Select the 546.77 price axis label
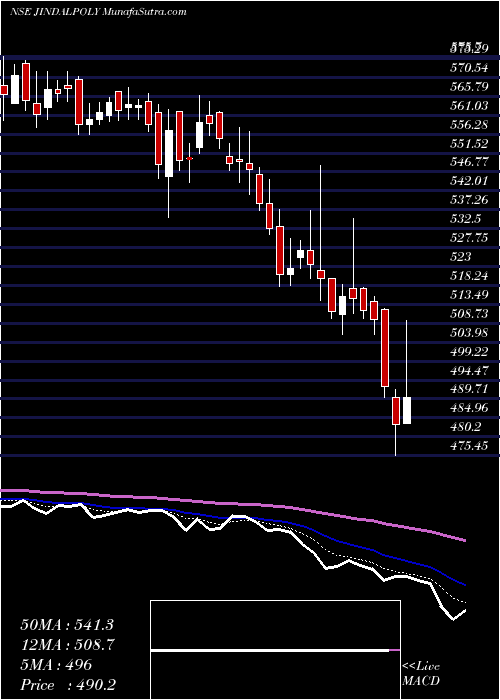The image size is (500, 700). click(469, 162)
